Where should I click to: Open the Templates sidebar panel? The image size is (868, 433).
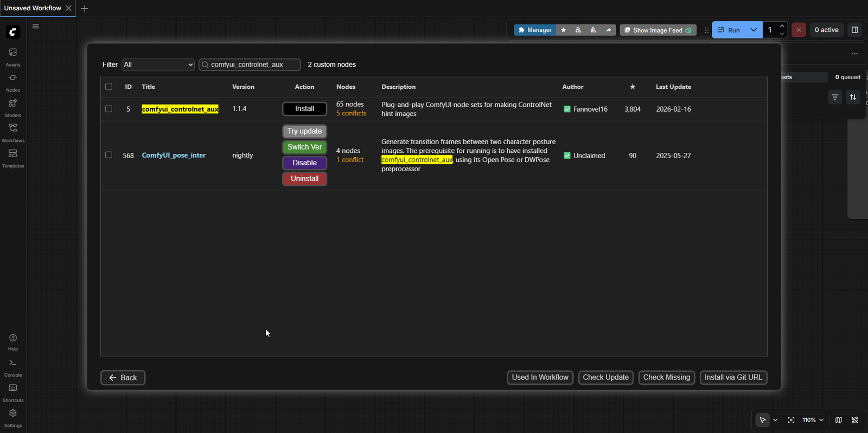[13, 158]
